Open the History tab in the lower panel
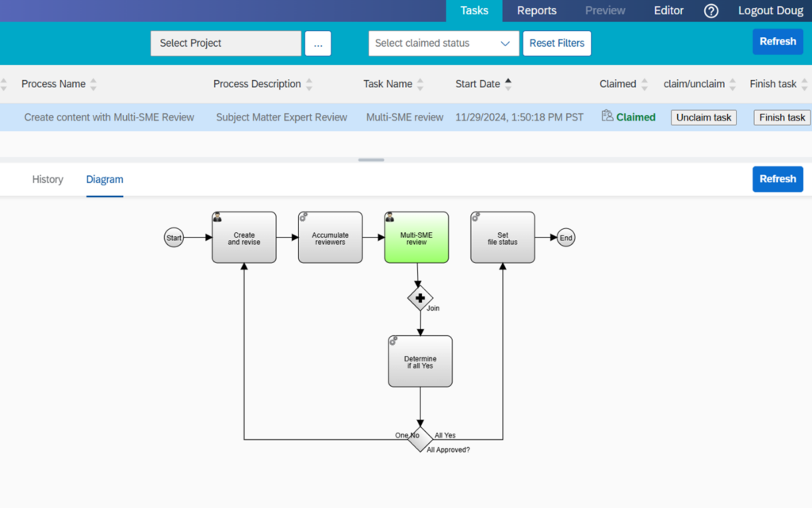The image size is (812, 508). 48,179
